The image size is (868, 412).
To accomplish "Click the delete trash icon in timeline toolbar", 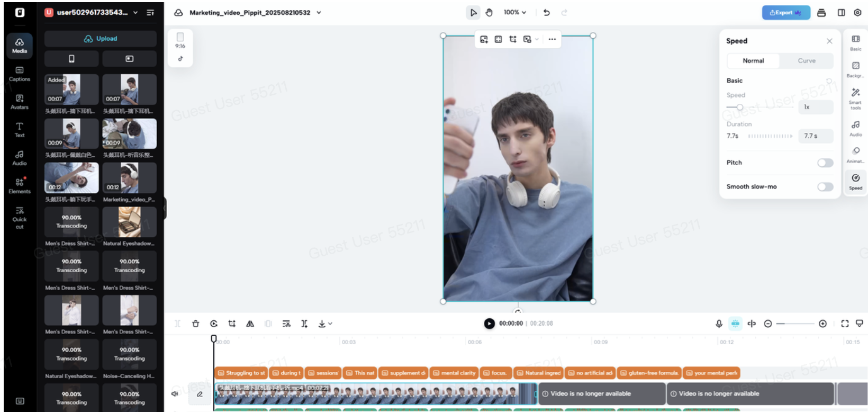I will pyautogui.click(x=195, y=324).
